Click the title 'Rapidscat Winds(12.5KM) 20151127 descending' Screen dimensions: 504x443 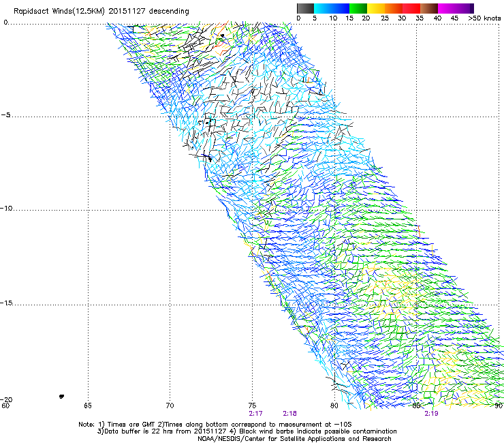tap(101, 12)
